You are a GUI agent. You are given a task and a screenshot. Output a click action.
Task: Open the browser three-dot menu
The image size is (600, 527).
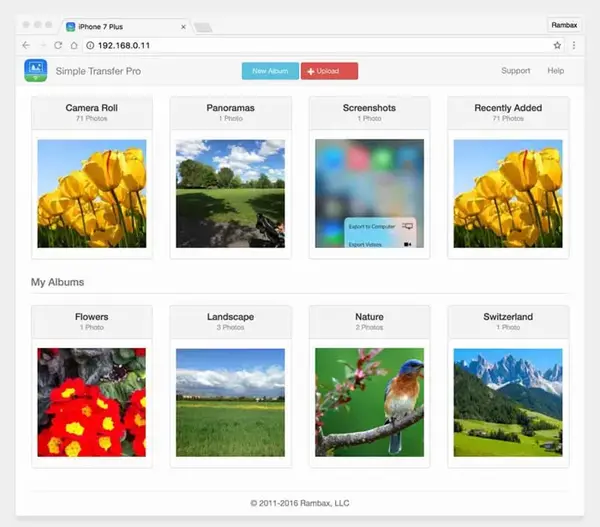click(574, 45)
